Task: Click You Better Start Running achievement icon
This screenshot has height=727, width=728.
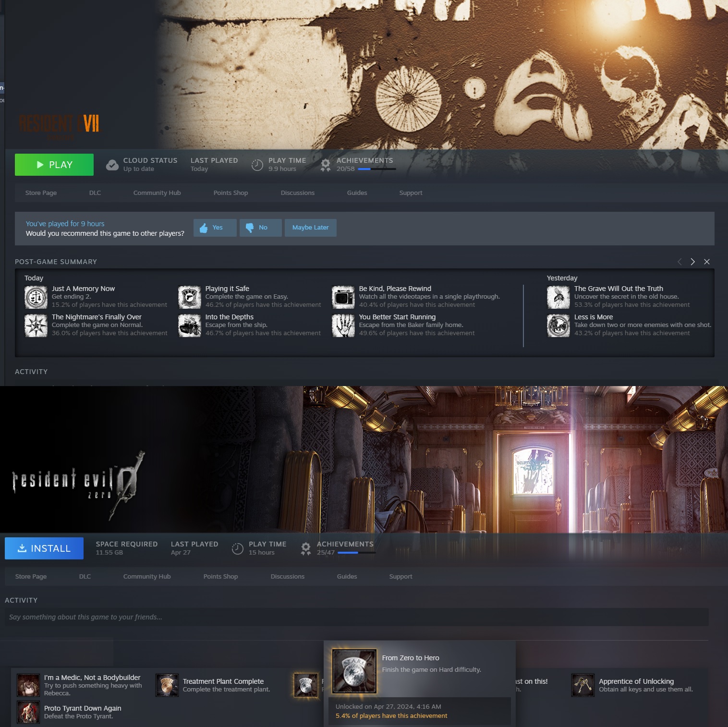Action: pyautogui.click(x=343, y=326)
